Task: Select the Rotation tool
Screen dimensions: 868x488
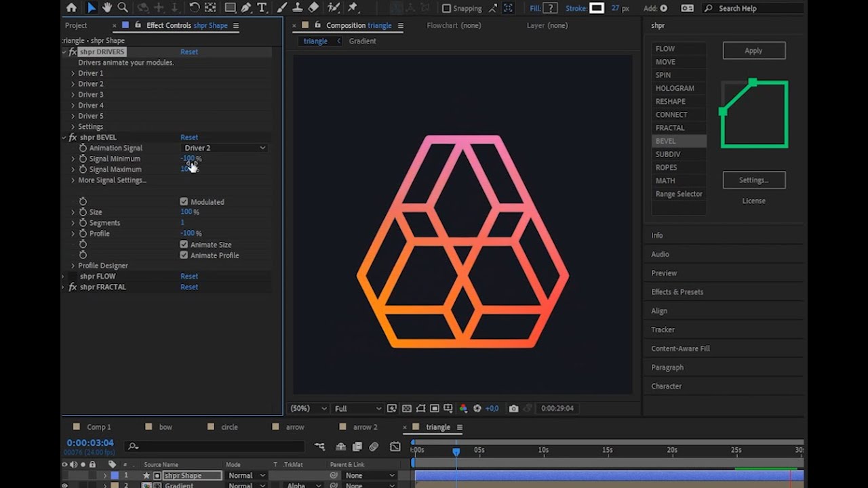Action: pos(194,8)
